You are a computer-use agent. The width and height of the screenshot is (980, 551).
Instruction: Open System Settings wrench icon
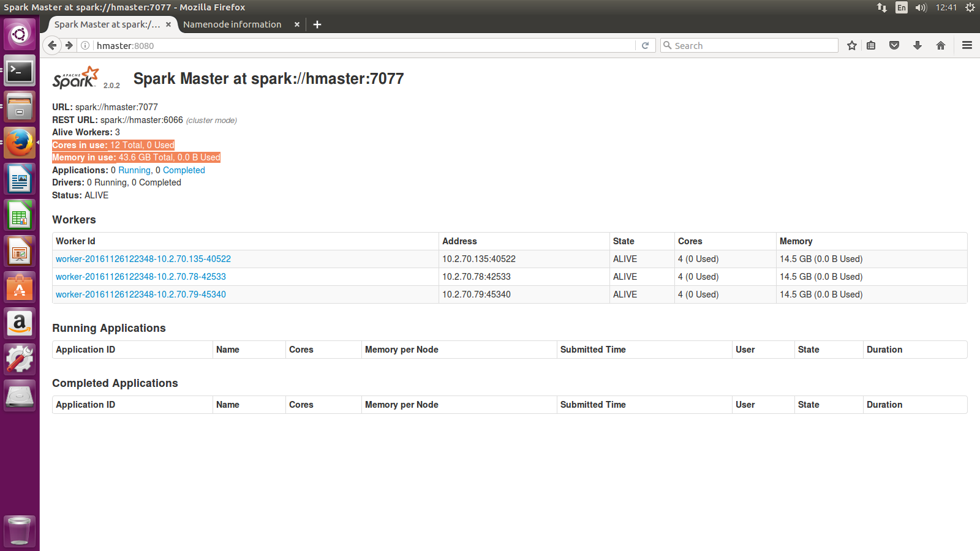20,359
